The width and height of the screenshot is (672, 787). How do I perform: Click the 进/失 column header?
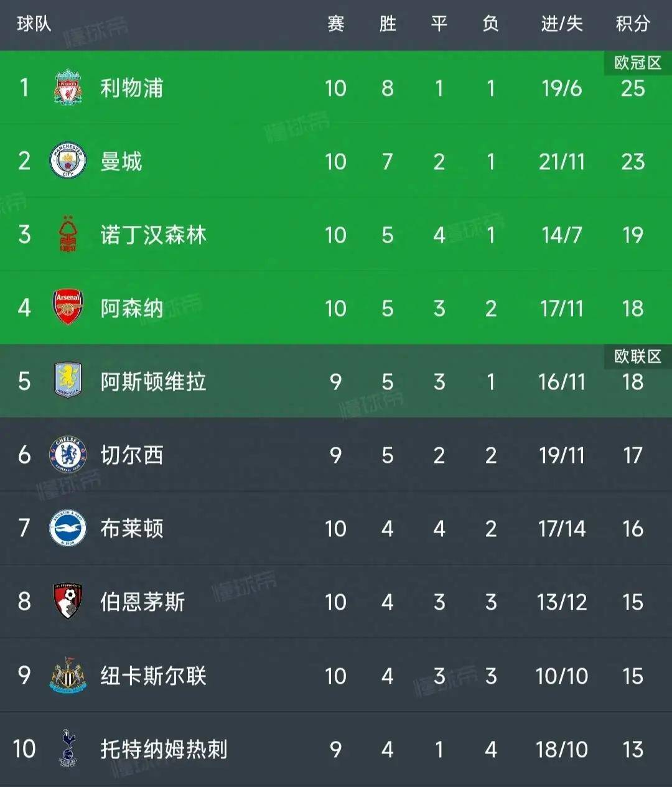tap(562, 24)
